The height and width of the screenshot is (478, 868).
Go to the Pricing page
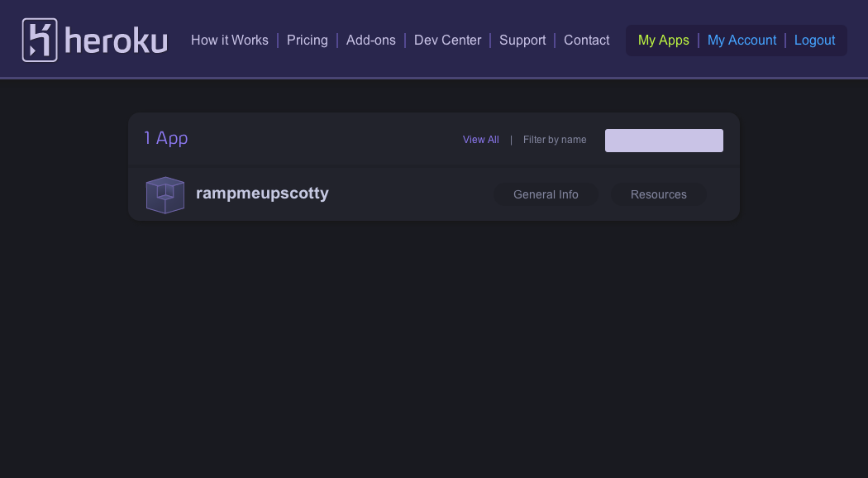(x=308, y=40)
